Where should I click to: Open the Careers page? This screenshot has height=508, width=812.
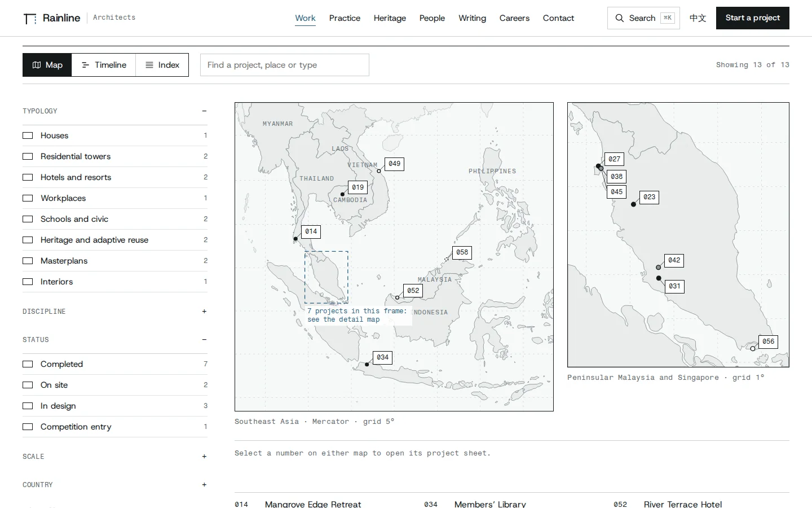pyautogui.click(x=514, y=18)
